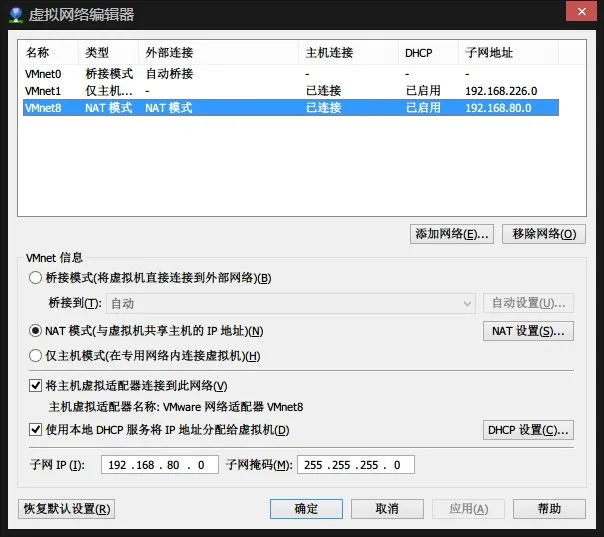The width and height of the screenshot is (604, 537).
Task: Sort by the 主机连接 column header
Action: click(x=348, y=52)
